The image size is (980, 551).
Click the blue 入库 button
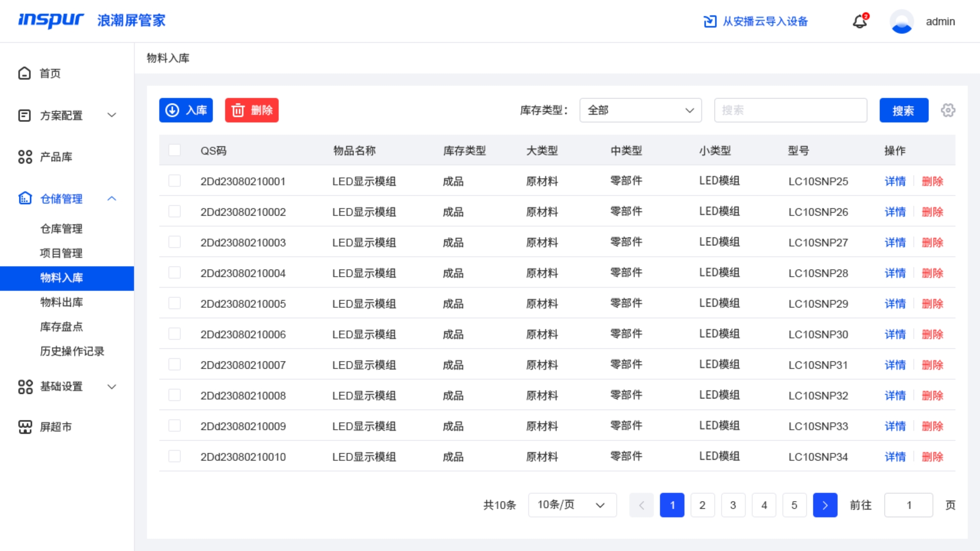186,110
